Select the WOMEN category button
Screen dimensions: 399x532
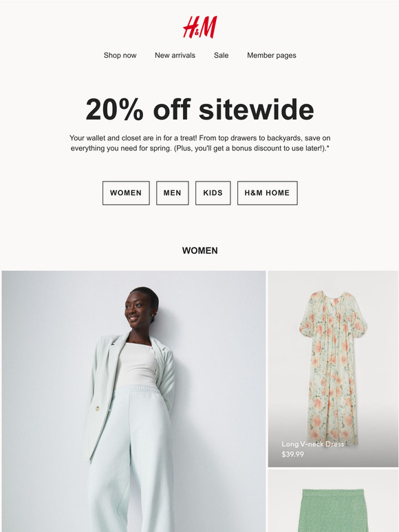coord(126,192)
